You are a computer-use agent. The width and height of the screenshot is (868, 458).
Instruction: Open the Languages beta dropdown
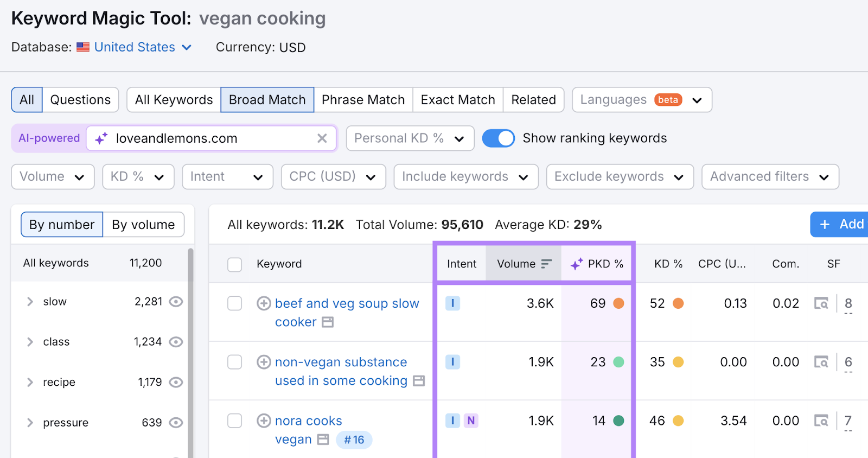[x=641, y=100]
